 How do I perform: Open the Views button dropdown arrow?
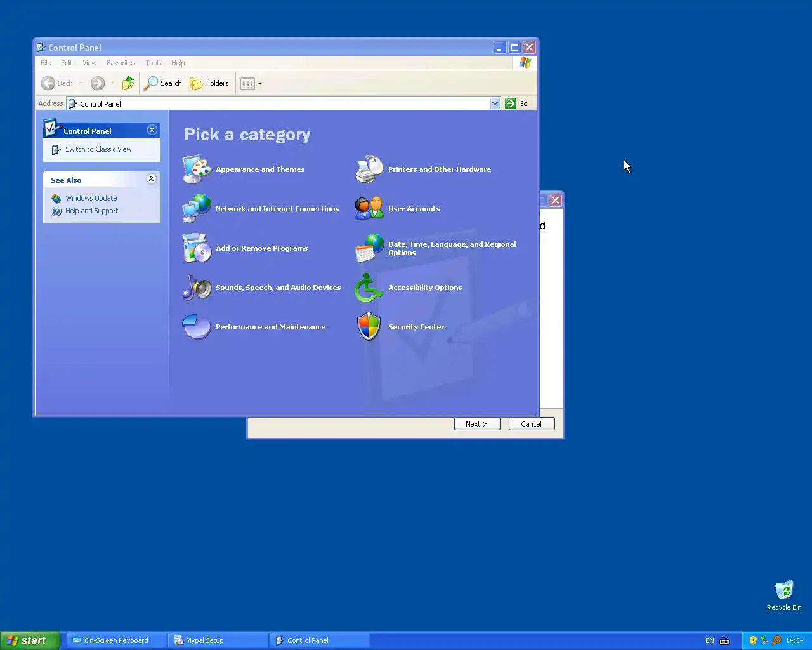259,83
